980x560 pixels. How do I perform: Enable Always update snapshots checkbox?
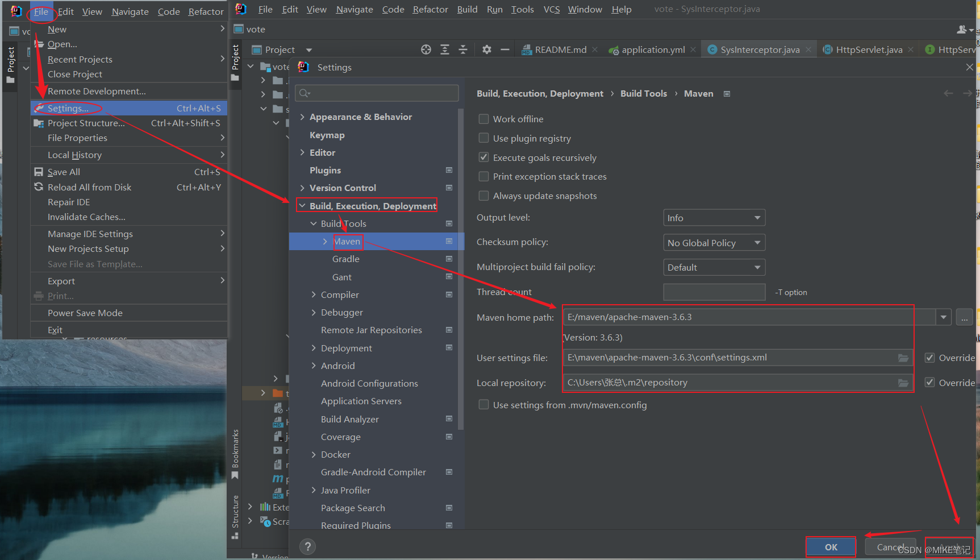pos(483,196)
